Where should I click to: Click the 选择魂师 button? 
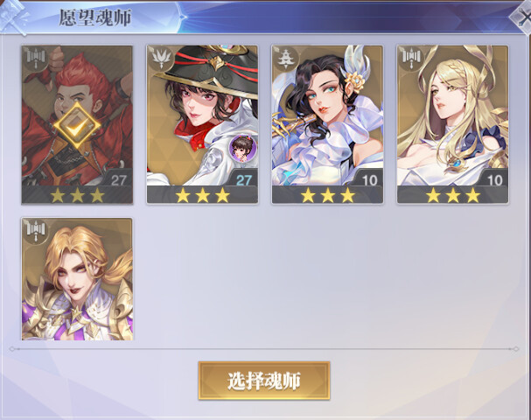(264, 381)
